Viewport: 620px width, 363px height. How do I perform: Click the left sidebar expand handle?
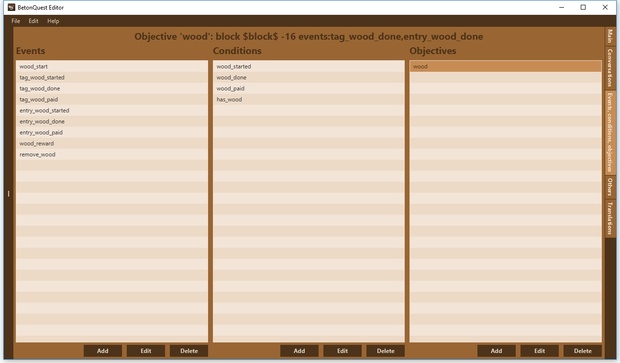pos(8,194)
